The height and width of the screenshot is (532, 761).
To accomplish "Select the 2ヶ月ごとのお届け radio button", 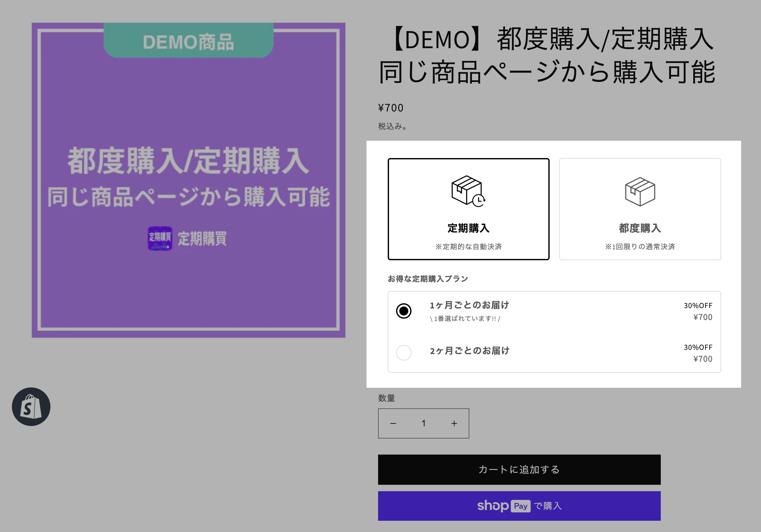I will click(x=403, y=352).
